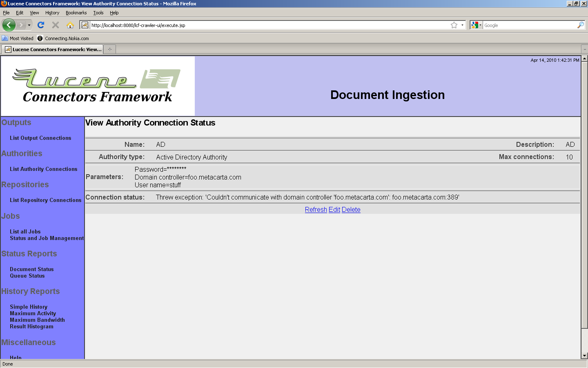Open Status and Job Management page

(47, 238)
